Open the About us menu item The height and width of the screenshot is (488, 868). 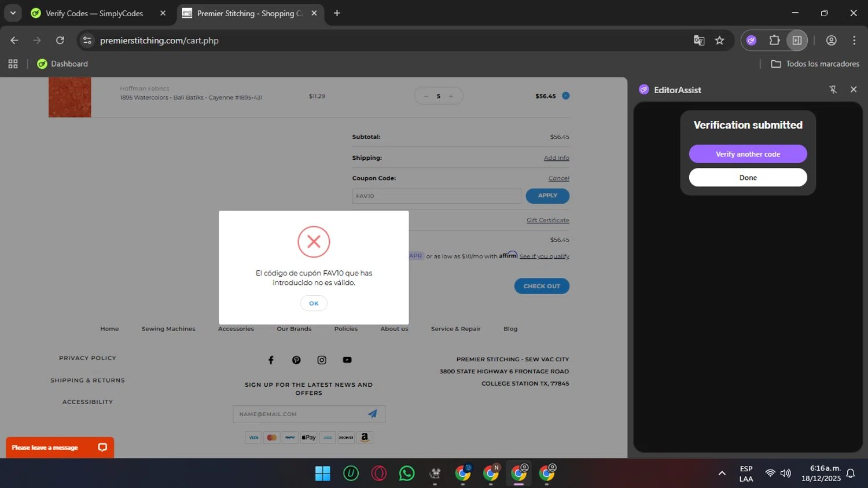tap(394, 329)
